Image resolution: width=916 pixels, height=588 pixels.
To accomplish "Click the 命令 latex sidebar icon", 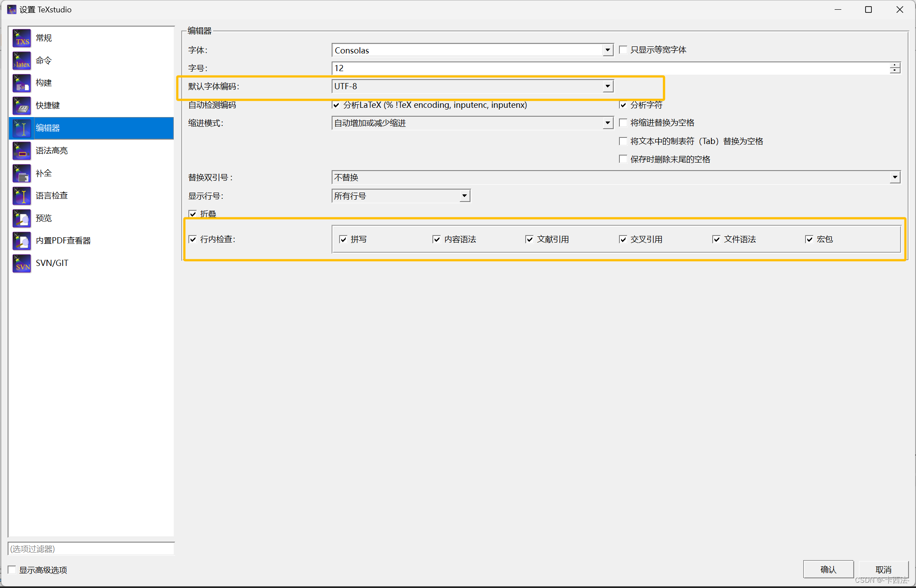I will coord(22,61).
